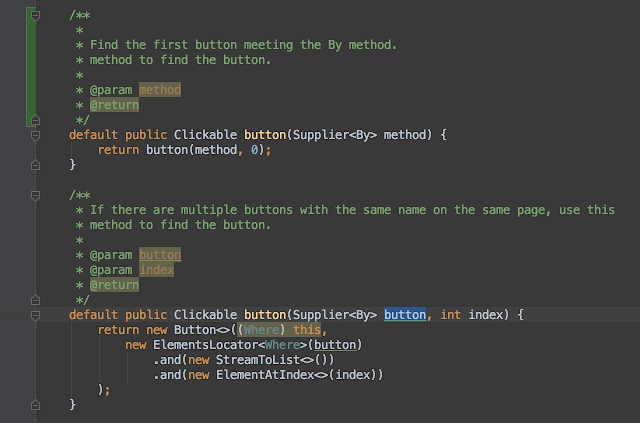Click the green VCS change marker in gutter
Screen dimensions: 640x423
30,67
